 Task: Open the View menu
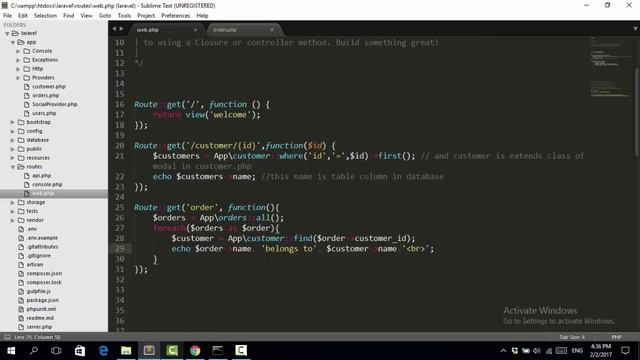click(87, 16)
